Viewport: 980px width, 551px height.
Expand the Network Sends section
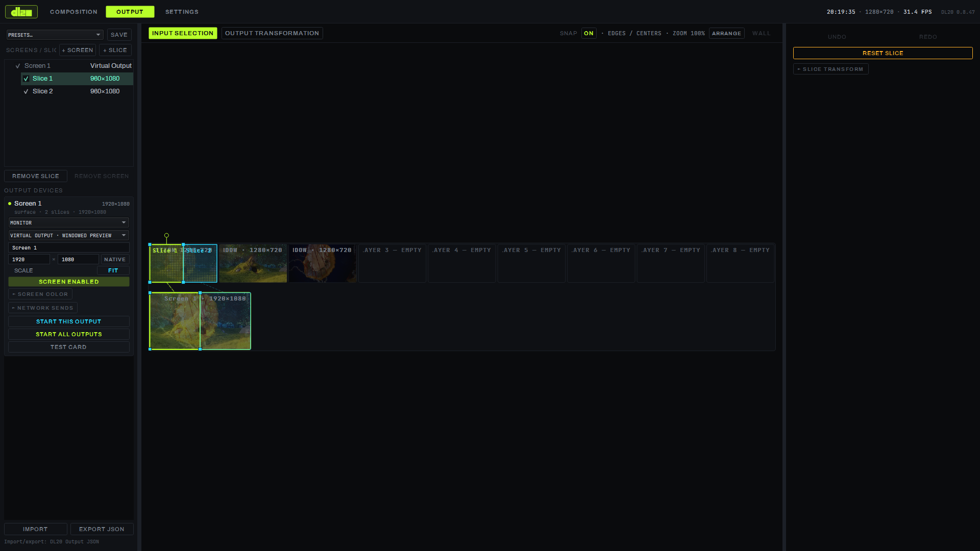[x=43, y=308]
